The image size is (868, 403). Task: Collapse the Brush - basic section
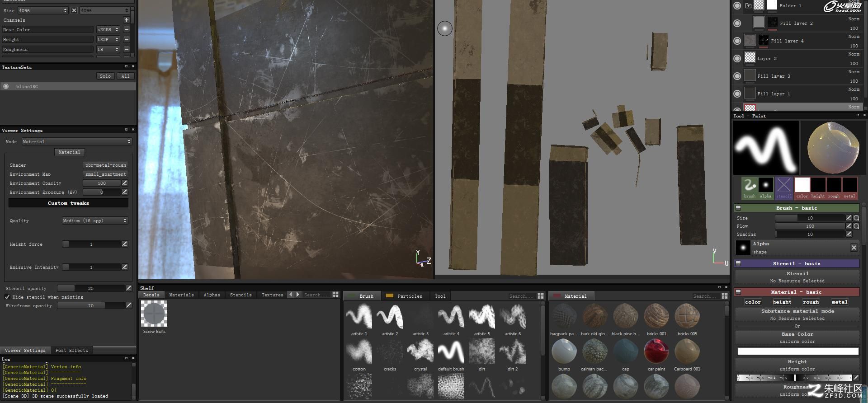(738, 208)
